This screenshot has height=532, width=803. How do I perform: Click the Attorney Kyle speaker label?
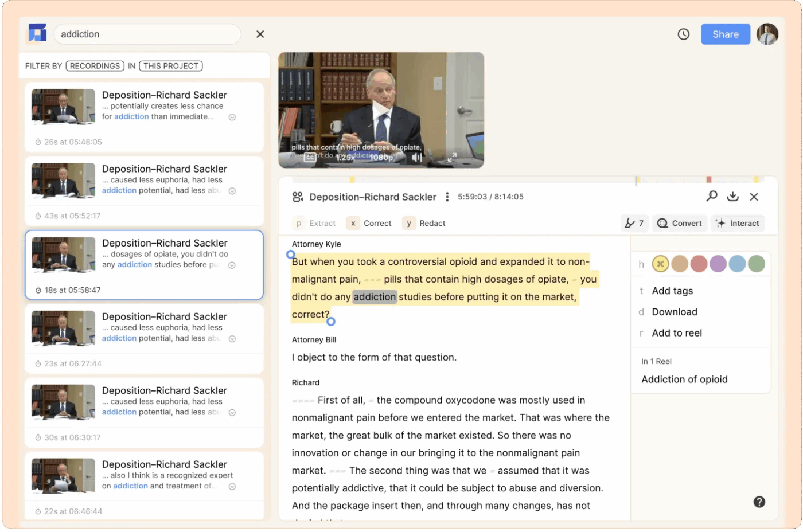(x=317, y=244)
